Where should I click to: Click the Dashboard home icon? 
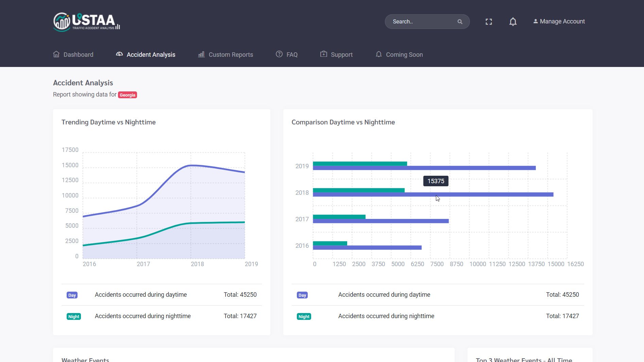56,54
